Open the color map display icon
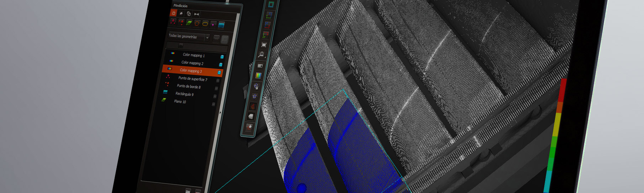This screenshot has width=644, height=193. tap(259, 75)
